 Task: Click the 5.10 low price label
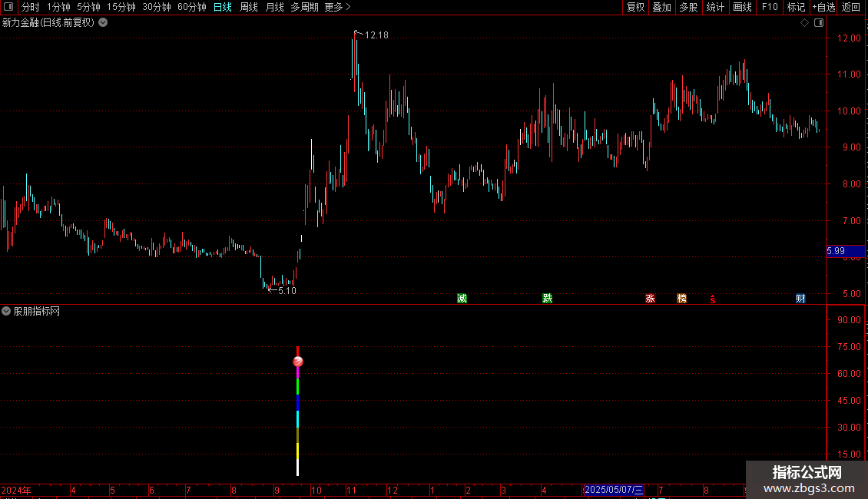(287, 290)
